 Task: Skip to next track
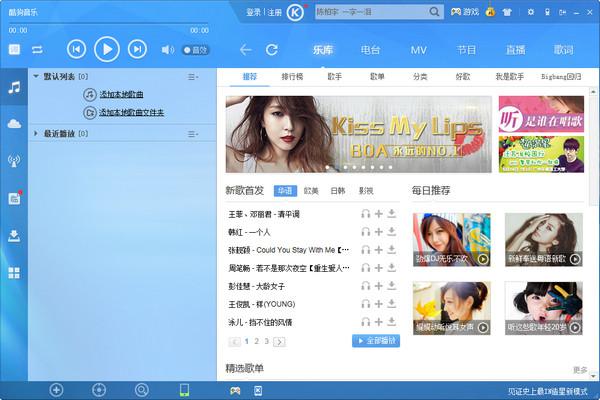(x=137, y=49)
